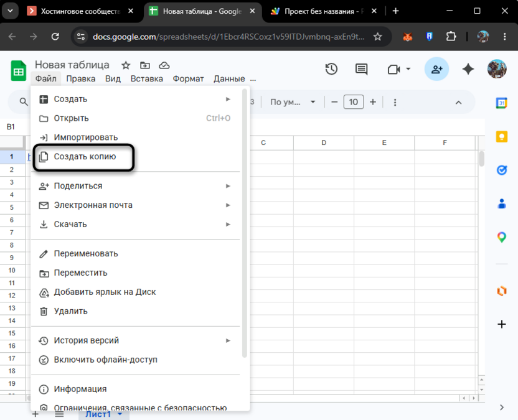The height and width of the screenshot is (420, 518).
Task: Open the Google Calendar side panel icon
Action: pyautogui.click(x=501, y=103)
